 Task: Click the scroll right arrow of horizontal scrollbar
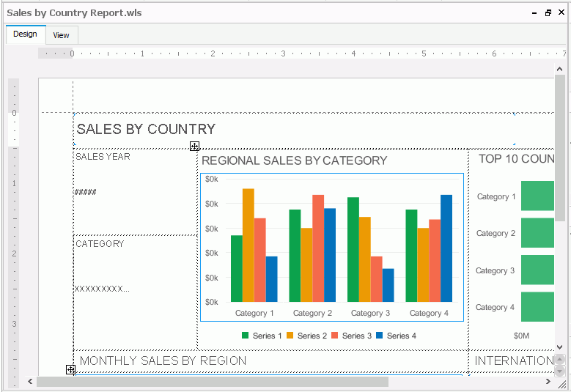pyautogui.click(x=548, y=381)
